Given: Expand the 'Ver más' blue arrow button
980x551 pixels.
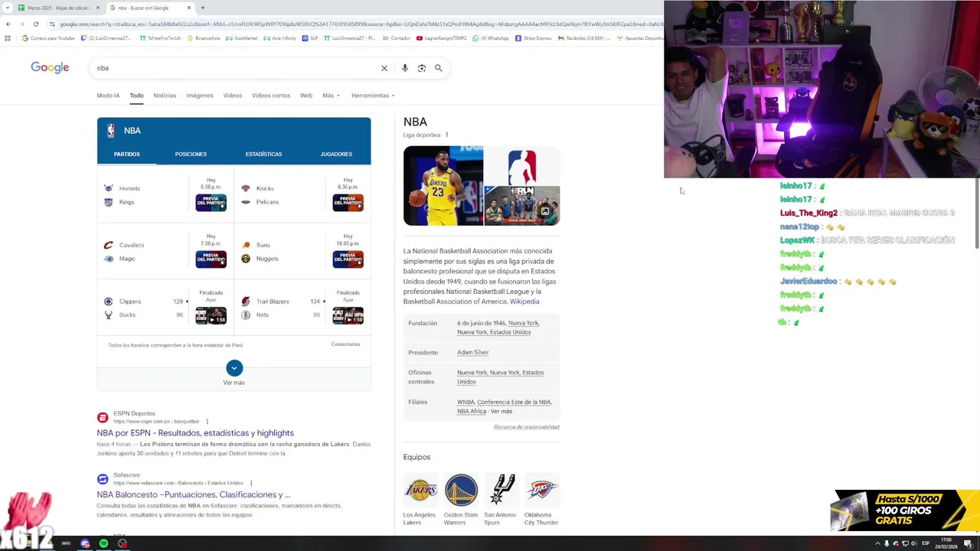Looking at the screenshot, I should (x=234, y=367).
